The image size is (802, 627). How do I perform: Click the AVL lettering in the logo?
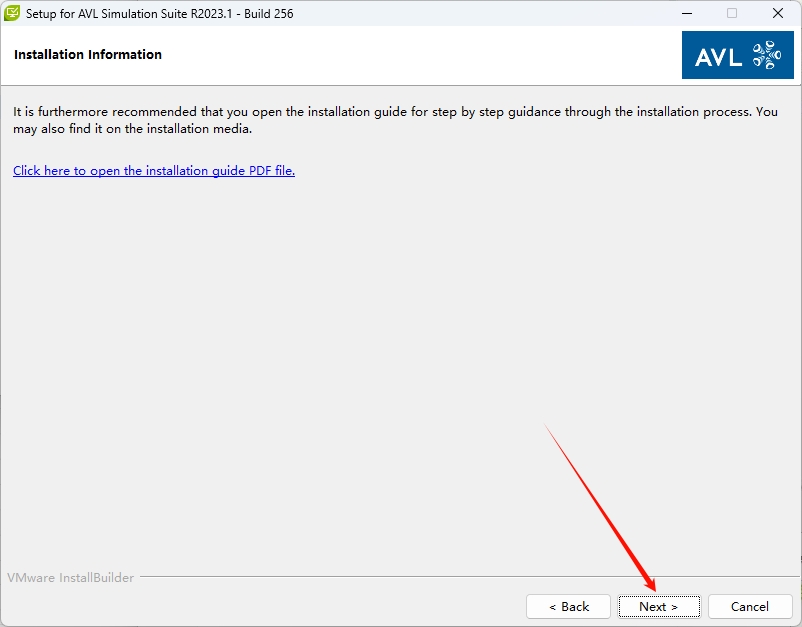(x=718, y=57)
